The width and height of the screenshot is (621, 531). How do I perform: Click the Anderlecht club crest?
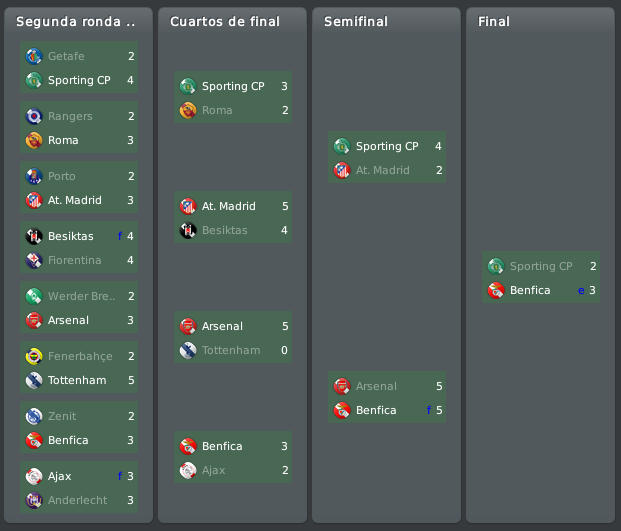coord(34,500)
